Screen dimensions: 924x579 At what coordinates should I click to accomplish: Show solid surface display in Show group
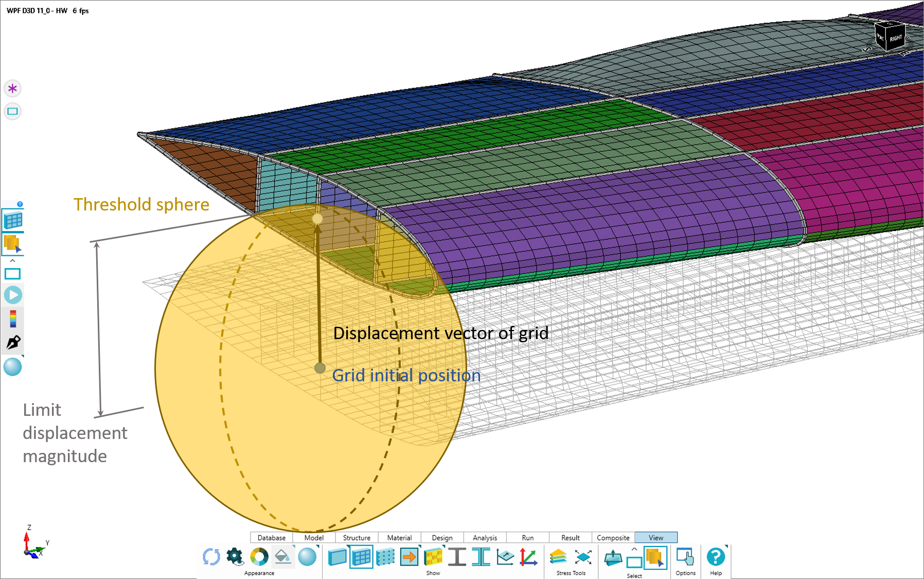[x=337, y=557]
